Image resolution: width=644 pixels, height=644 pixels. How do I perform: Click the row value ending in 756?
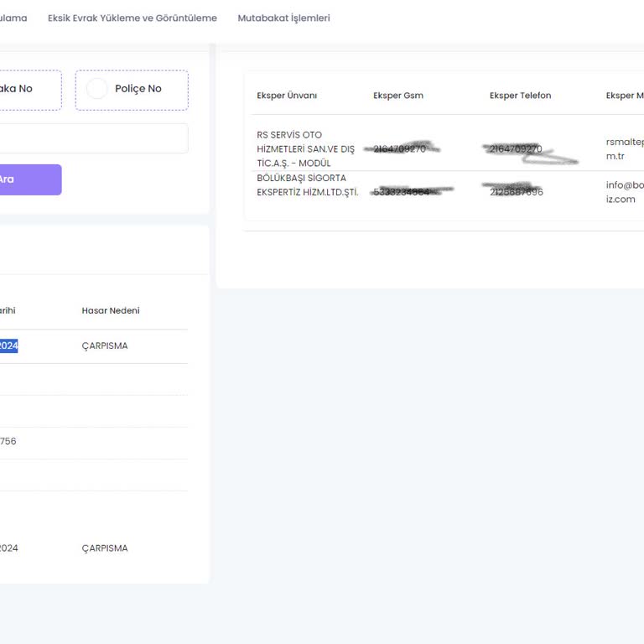pyautogui.click(x=8, y=441)
